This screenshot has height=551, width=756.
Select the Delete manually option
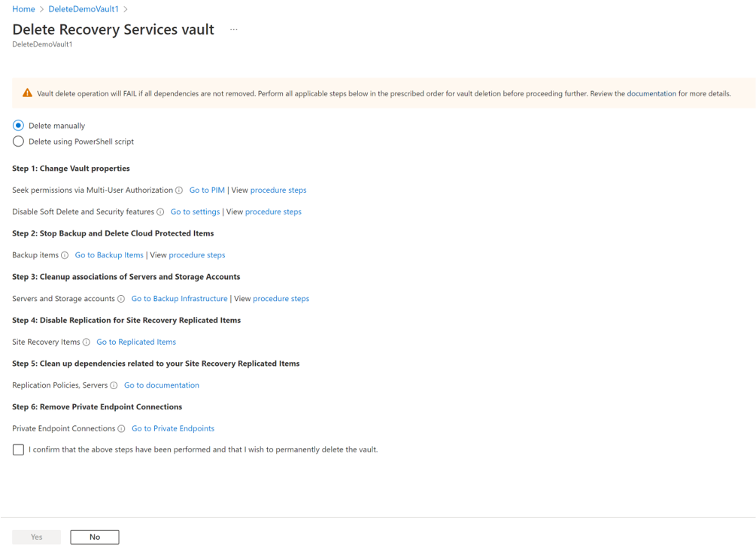[17, 126]
